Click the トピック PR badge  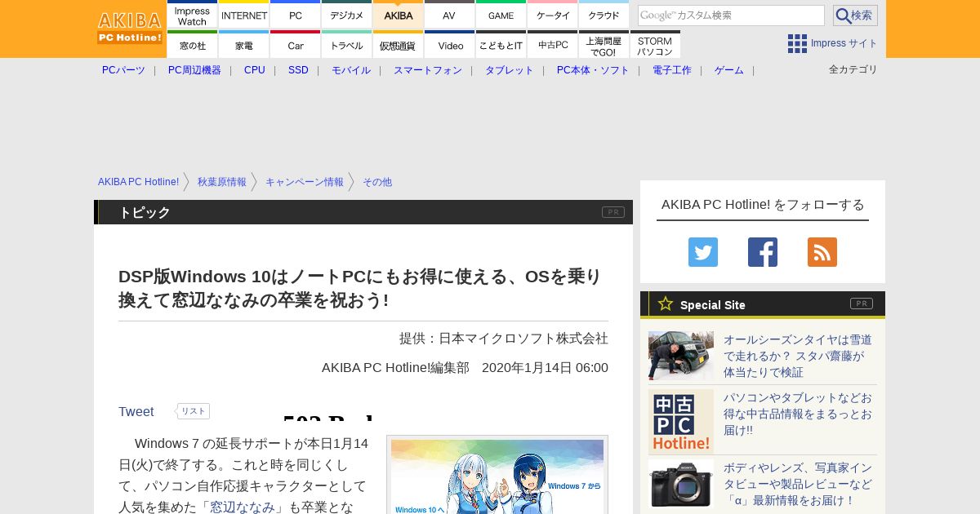tap(613, 212)
